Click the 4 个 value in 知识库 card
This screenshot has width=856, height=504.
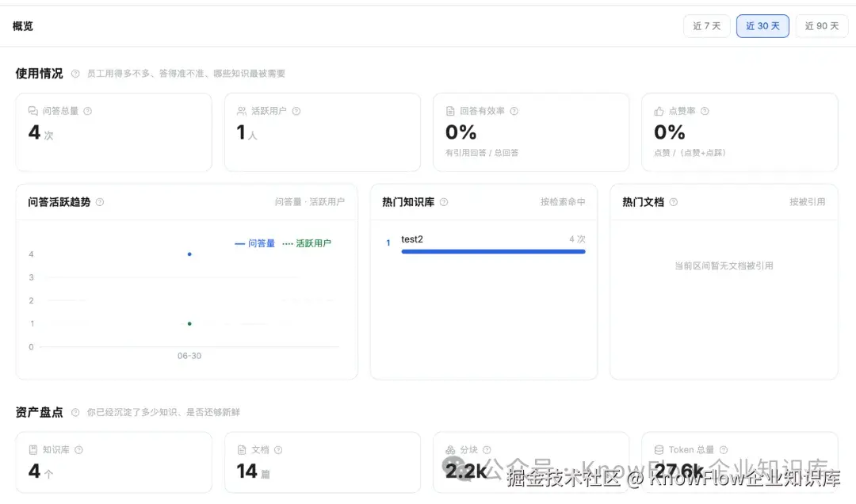[41, 472]
